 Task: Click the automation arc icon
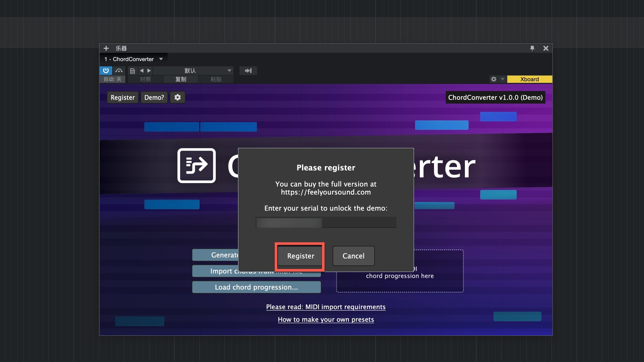pos(119,70)
